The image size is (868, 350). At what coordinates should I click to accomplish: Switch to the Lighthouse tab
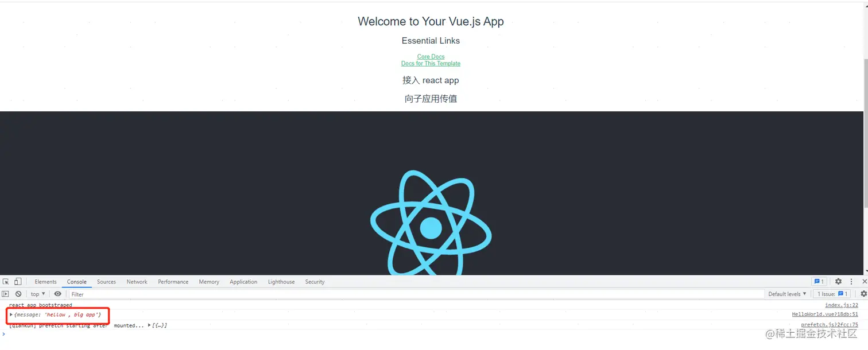click(x=281, y=282)
